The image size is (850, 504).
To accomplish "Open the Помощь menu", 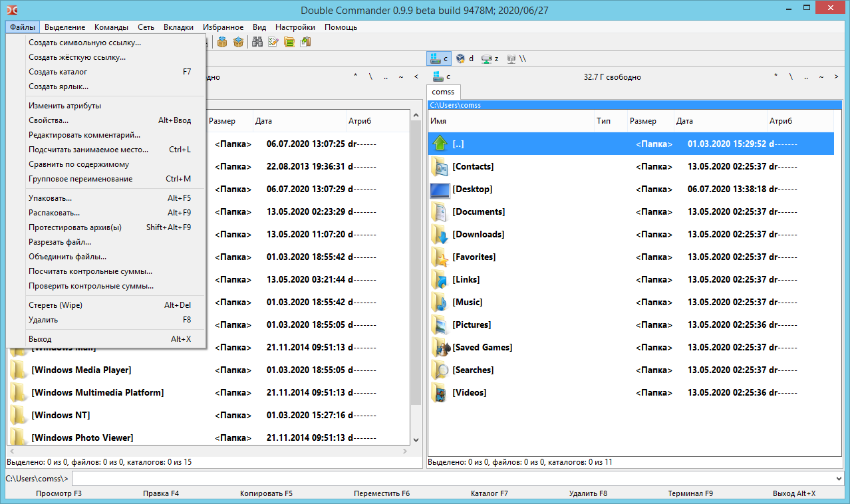I will pyautogui.click(x=341, y=27).
